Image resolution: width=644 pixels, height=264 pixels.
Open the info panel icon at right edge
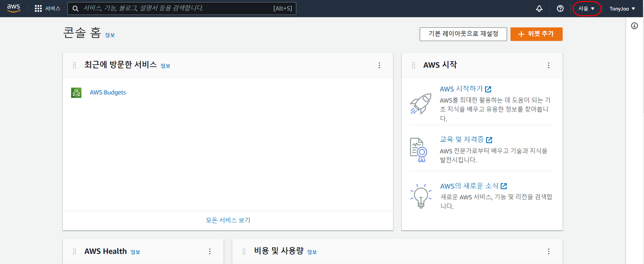(634, 26)
